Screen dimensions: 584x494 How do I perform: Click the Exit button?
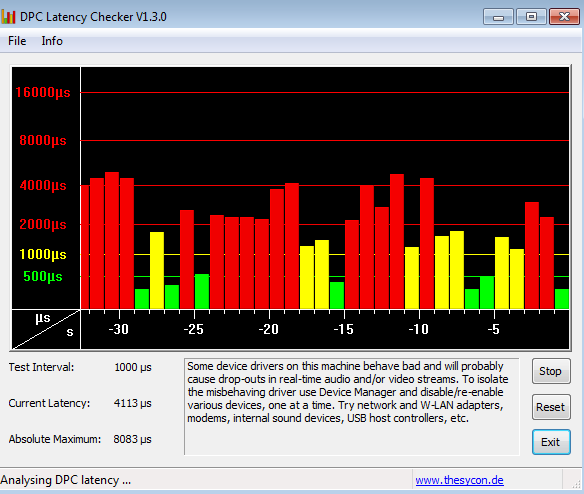pyautogui.click(x=551, y=442)
